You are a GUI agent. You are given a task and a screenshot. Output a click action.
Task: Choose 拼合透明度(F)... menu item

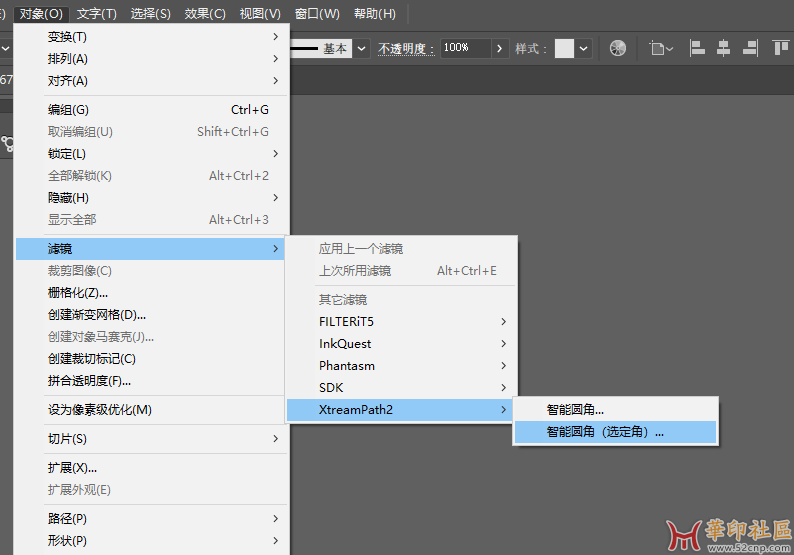pos(150,381)
